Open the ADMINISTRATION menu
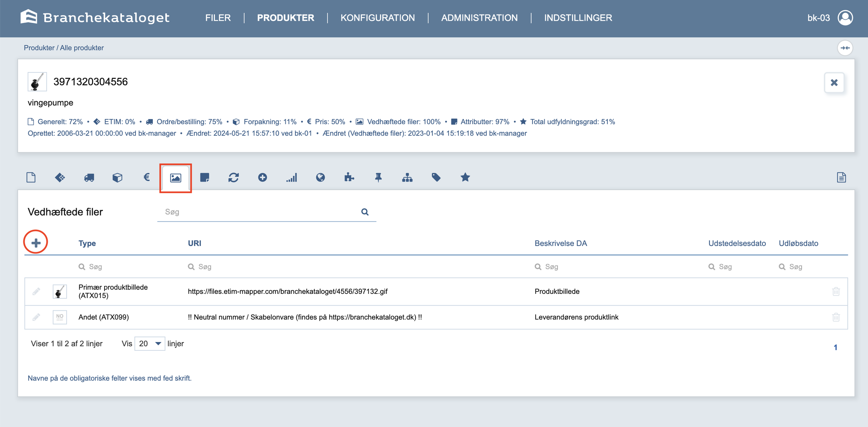 tap(479, 18)
